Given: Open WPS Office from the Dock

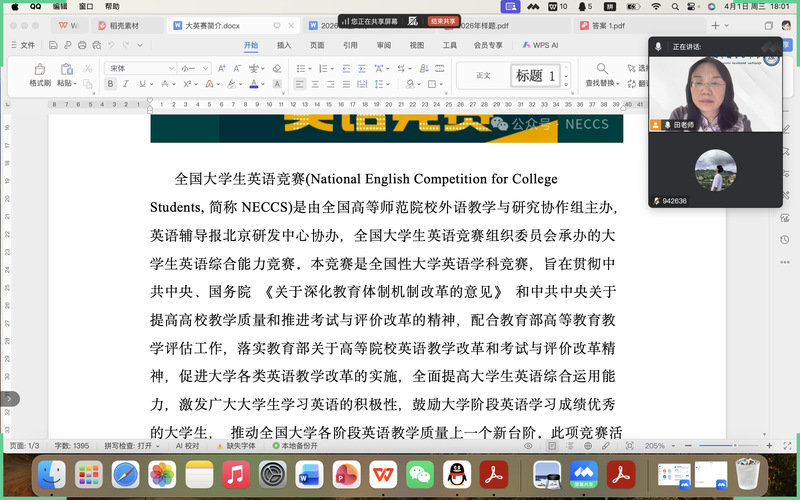Looking at the screenshot, I should click(x=384, y=475).
